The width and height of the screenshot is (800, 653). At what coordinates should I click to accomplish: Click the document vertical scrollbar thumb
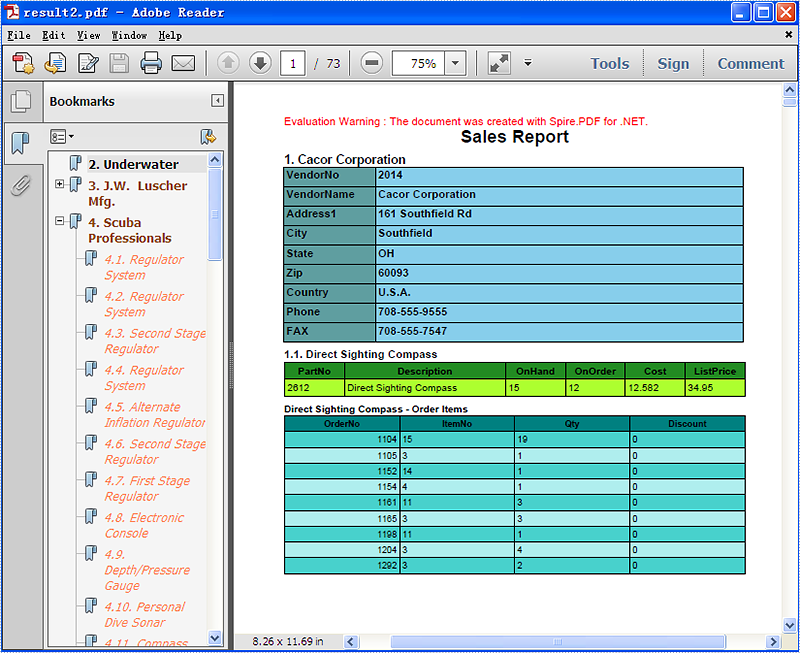click(x=790, y=102)
